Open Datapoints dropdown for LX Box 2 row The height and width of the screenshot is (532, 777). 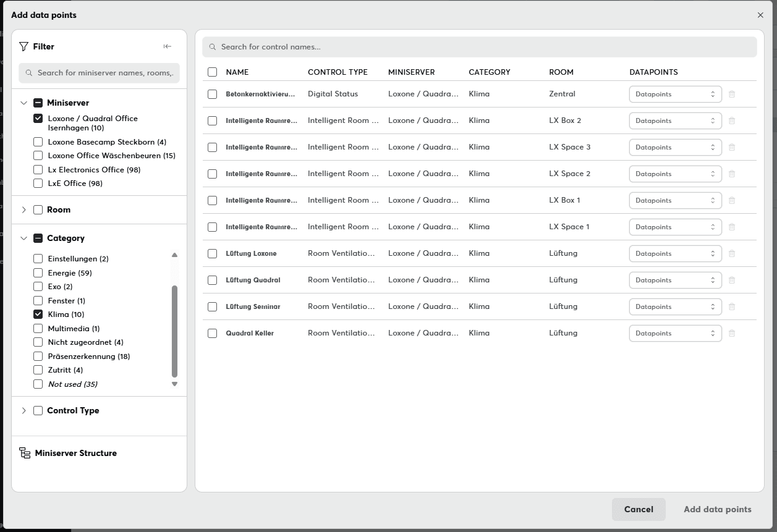pyautogui.click(x=675, y=120)
